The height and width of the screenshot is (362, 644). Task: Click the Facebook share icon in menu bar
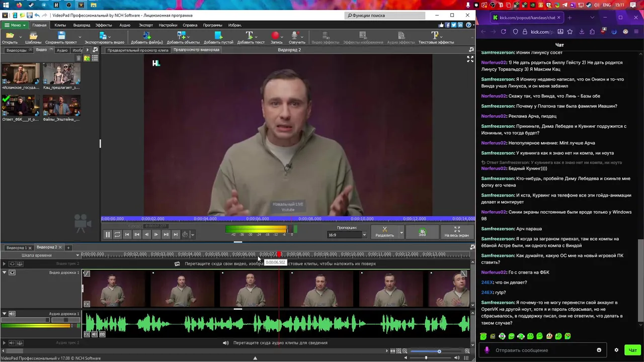(x=447, y=25)
